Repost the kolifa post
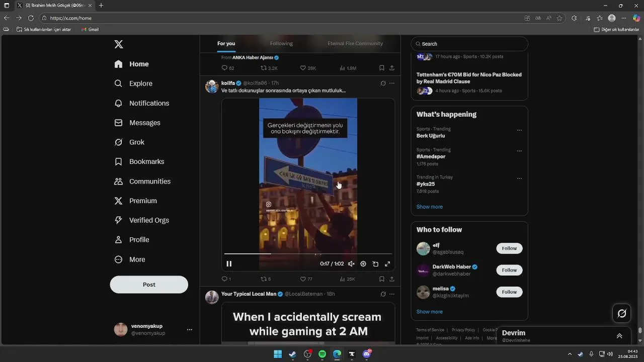Viewport: 644px width, 362px height. coord(266,279)
